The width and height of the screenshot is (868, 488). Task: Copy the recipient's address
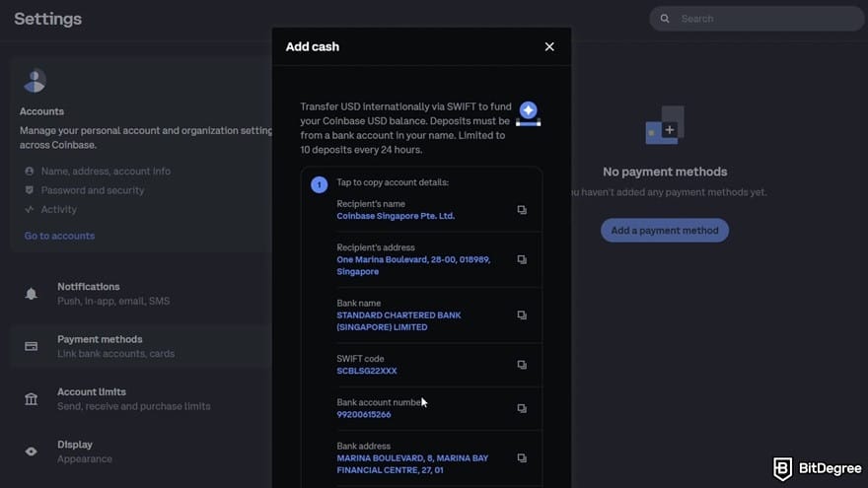[522, 259]
